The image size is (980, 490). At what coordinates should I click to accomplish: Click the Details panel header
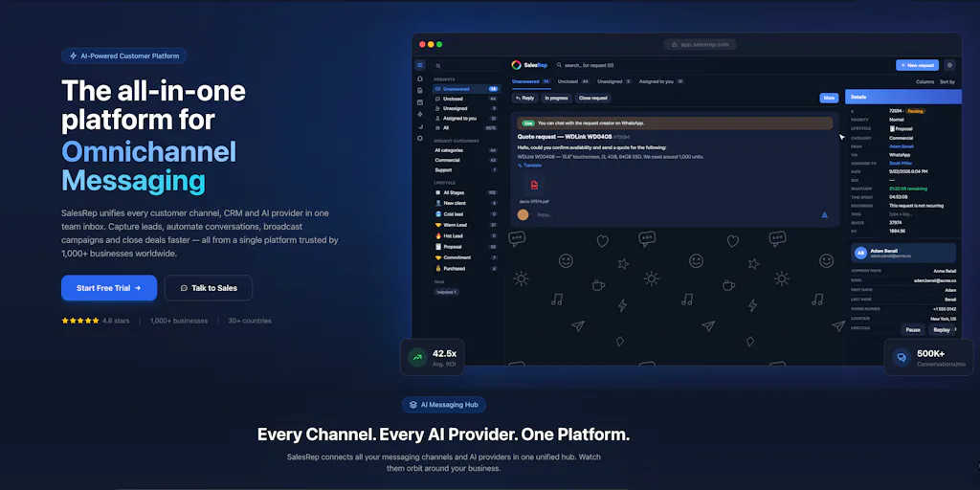(x=903, y=98)
